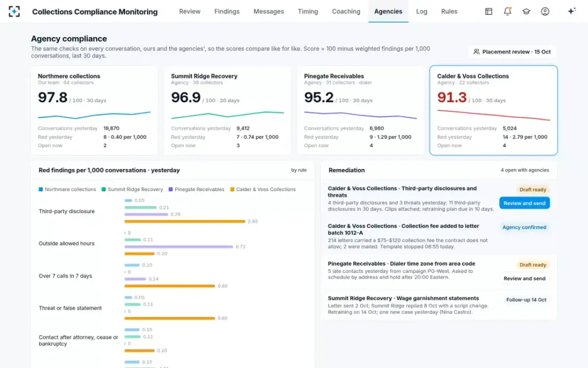Click the Pinegate Receivables purple legend swatch
Viewport: 588px width, 368px height.
coord(171,189)
